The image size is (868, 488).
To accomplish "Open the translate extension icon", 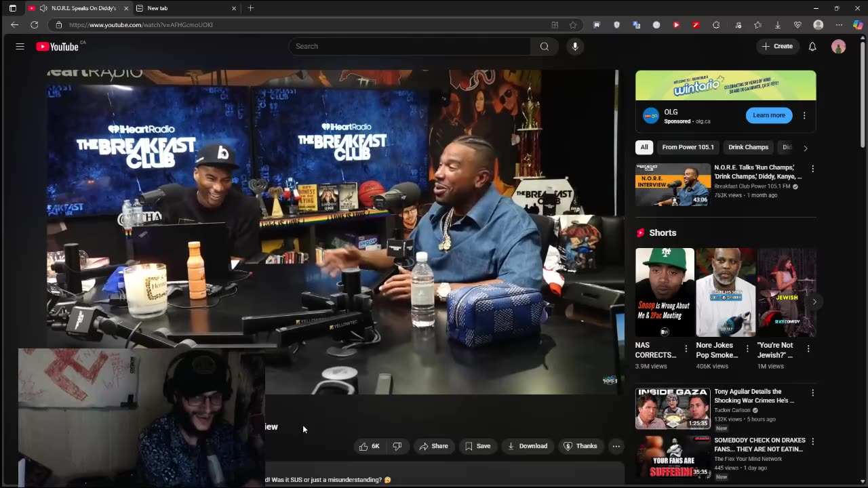I will click(636, 25).
